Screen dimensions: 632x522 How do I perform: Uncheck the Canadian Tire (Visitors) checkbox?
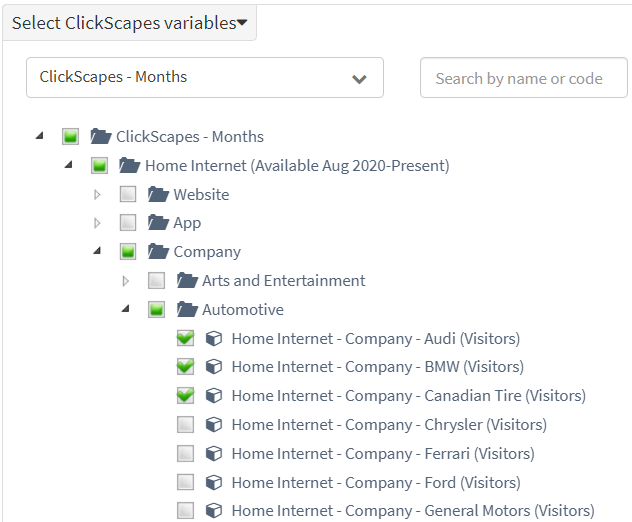click(185, 395)
